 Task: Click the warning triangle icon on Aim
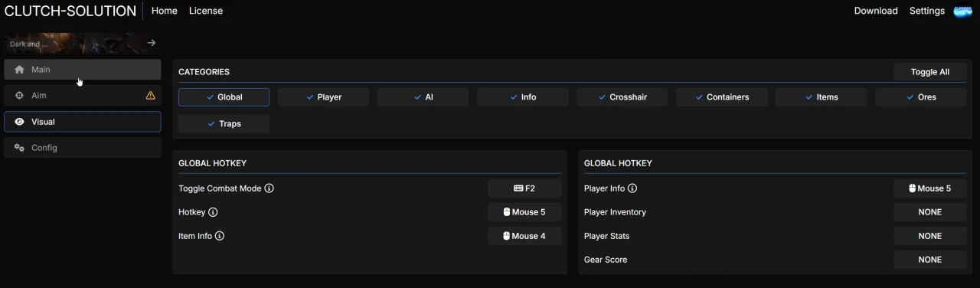tap(150, 96)
